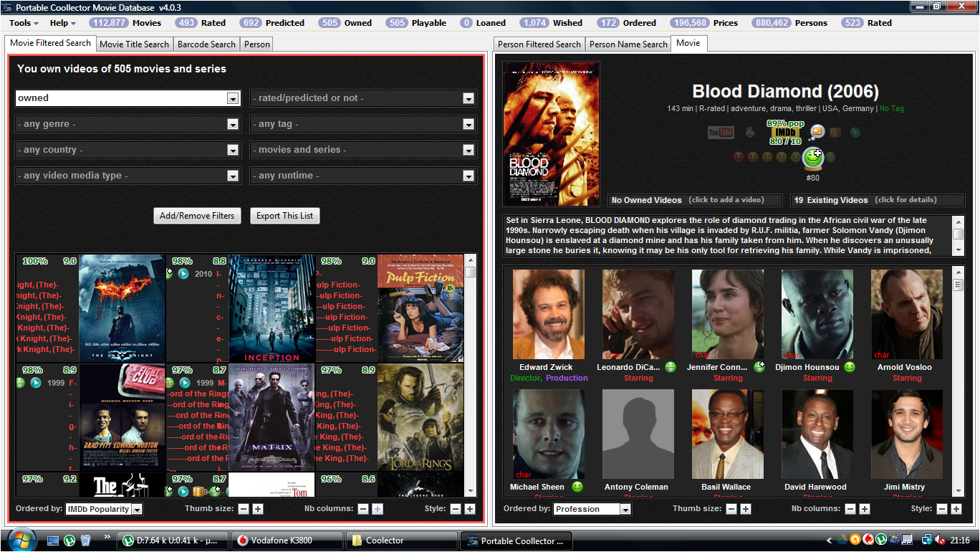
Task: Switch to Person Name Search tab
Action: pos(628,44)
